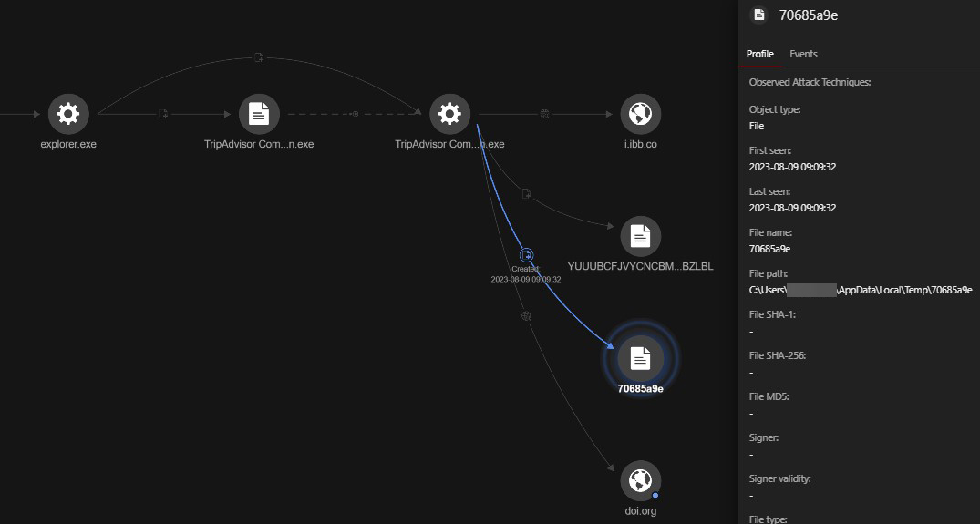Click the First seen timestamp value
The width and height of the screenshot is (980, 524).
click(x=792, y=167)
